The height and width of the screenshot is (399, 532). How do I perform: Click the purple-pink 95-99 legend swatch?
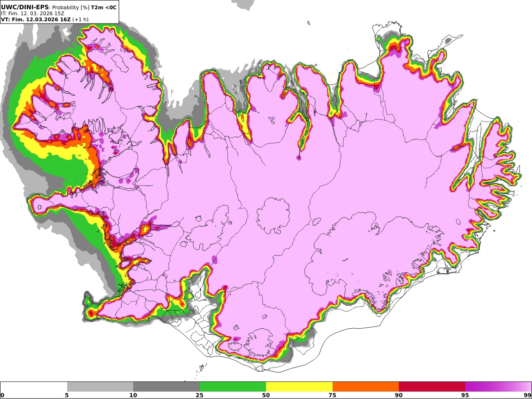click(x=498, y=387)
